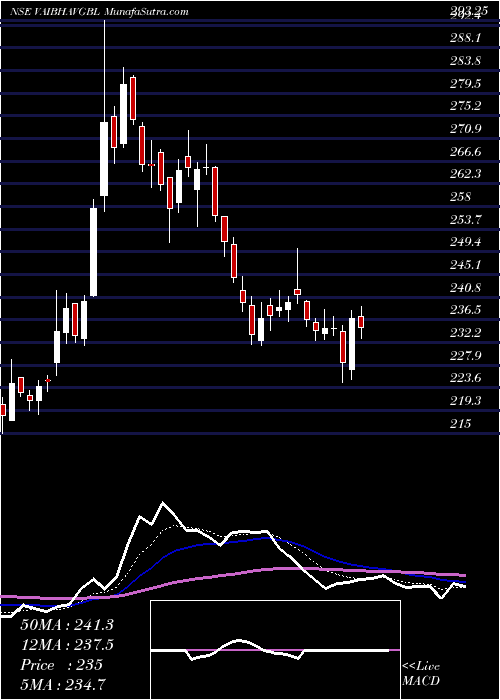Click the 279.5 price axis label
Image resolution: width=500 pixels, height=700 pixels.
(x=465, y=83)
